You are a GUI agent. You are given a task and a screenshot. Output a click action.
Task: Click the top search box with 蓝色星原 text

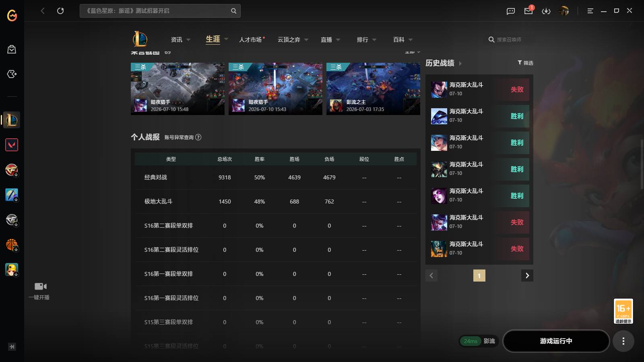(160, 11)
